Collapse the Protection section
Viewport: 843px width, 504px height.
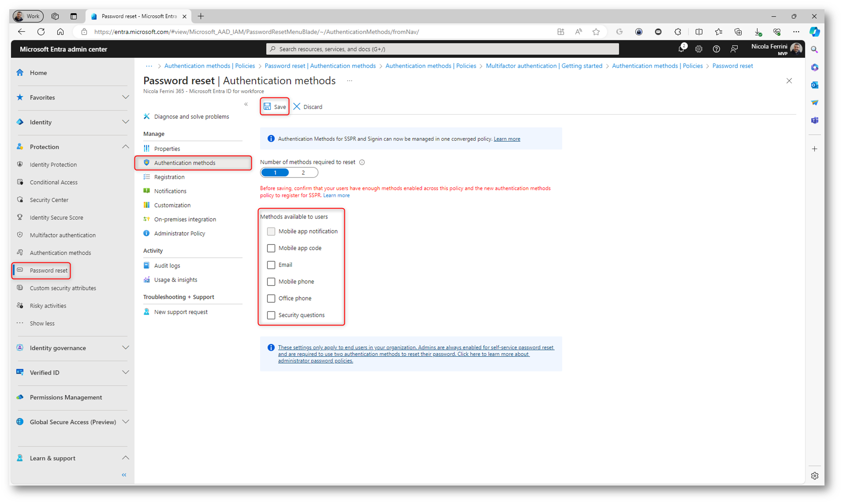coord(126,147)
